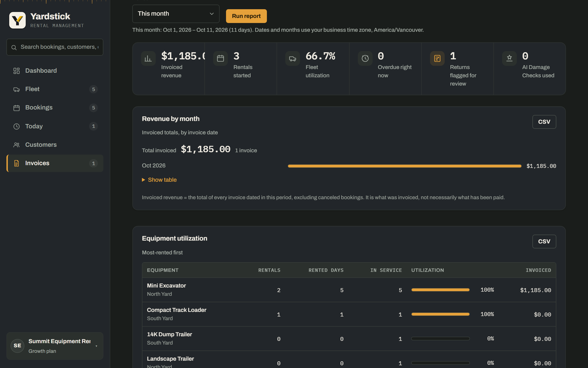Click the 14K Dump Trailer equipment name

[x=169, y=334]
